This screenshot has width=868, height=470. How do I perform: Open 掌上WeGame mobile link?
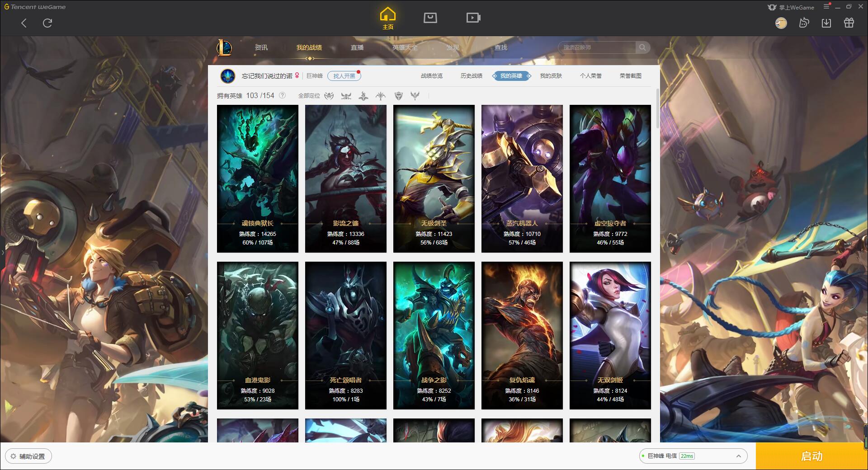[791, 7]
